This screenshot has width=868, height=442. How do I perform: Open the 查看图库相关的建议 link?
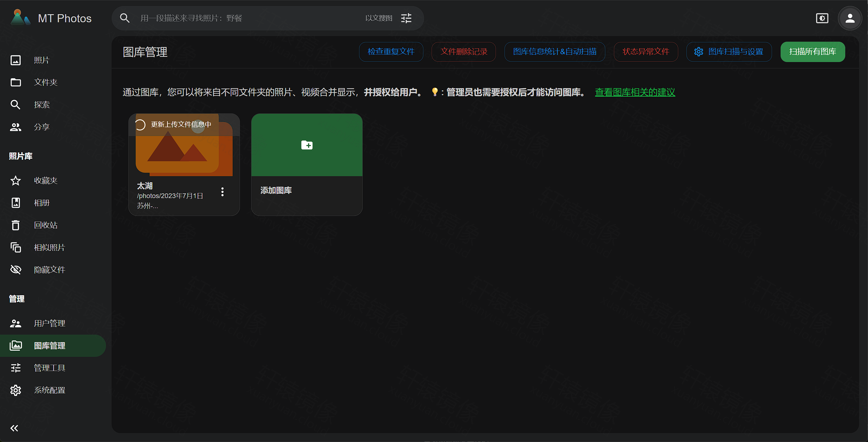[635, 92]
